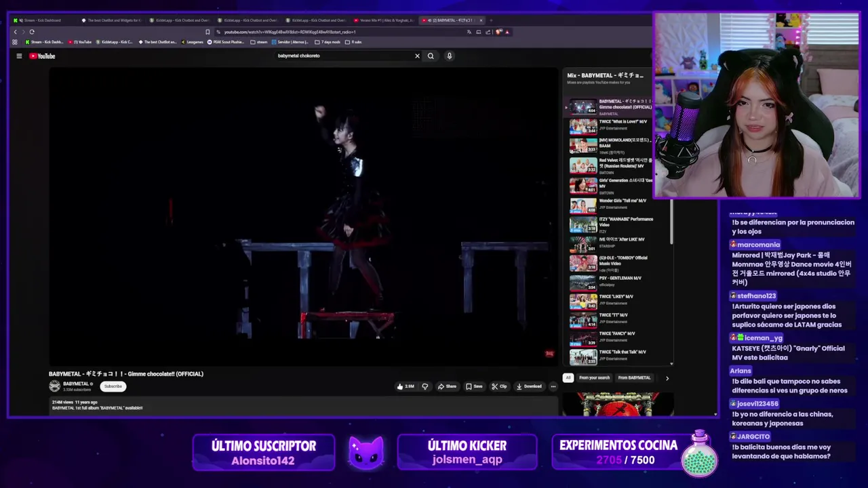This screenshot has width=868, height=488.
Task: Select the active '(2) BABYMETAL' browser tab
Action: coord(452,20)
